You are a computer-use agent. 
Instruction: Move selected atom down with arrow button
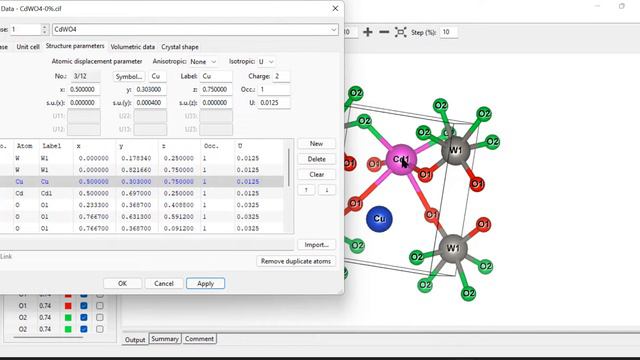click(327, 190)
